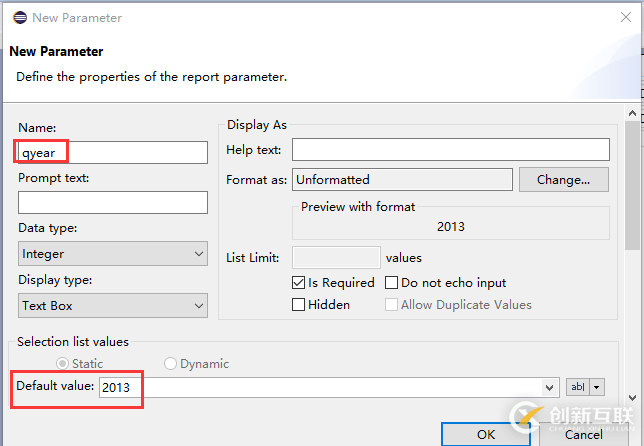Toggle the Is Required checkbox

point(299,283)
